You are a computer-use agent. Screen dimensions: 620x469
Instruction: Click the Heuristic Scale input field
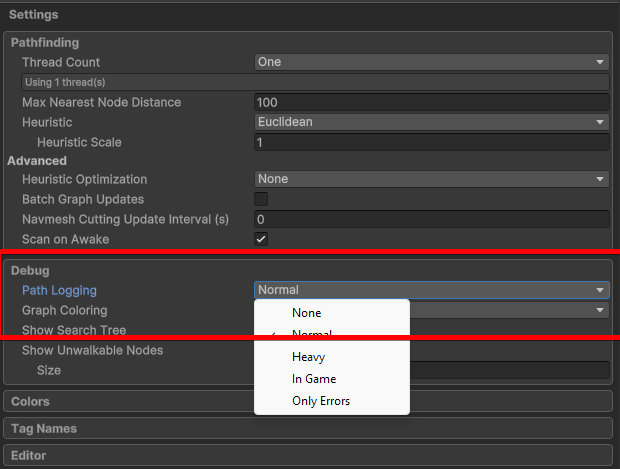click(431, 142)
